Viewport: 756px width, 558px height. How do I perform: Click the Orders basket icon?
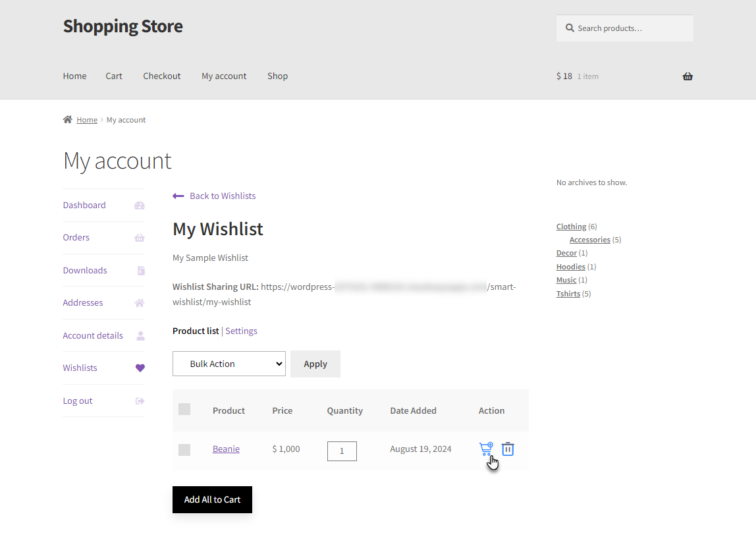(x=140, y=238)
